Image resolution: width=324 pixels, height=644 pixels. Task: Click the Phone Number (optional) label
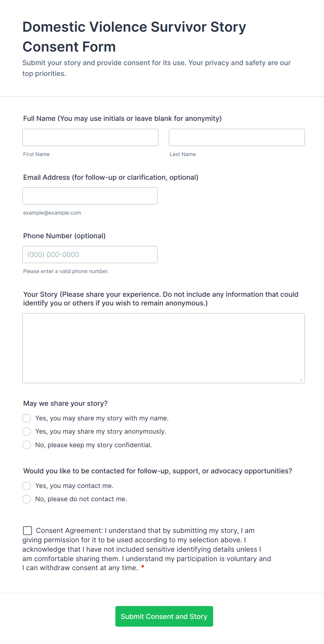[x=64, y=236]
